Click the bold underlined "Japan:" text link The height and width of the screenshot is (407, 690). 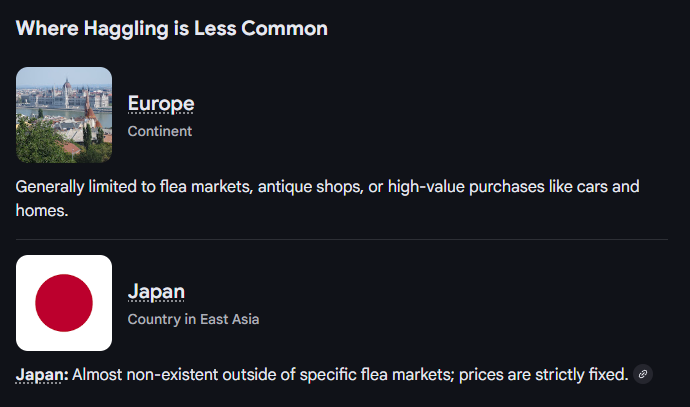coord(42,375)
